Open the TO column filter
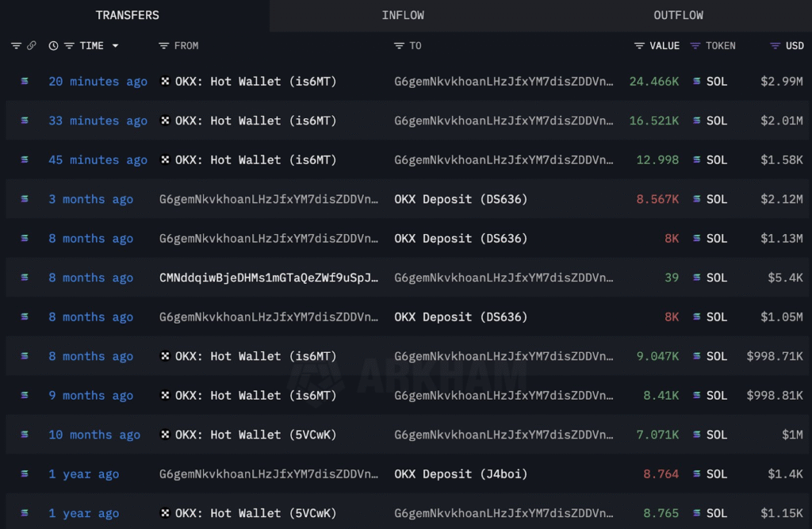Viewport: 812px width, 529px height. click(399, 46)
